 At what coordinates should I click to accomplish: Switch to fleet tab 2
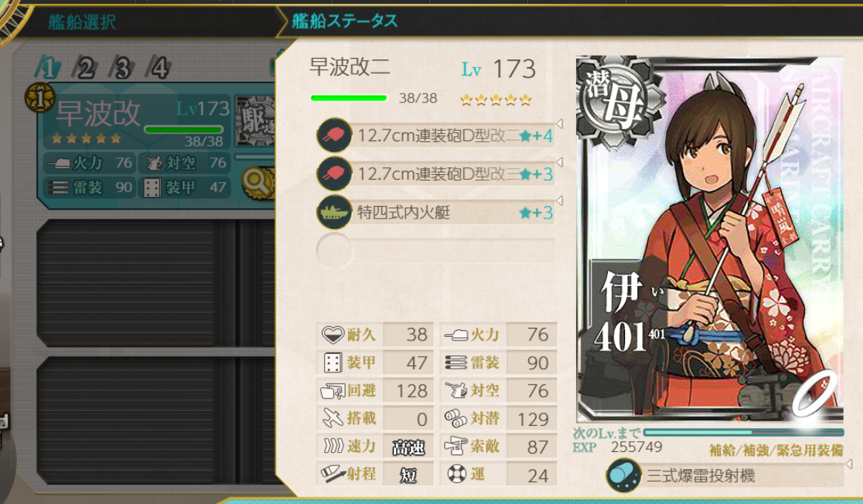pos(85,68)
